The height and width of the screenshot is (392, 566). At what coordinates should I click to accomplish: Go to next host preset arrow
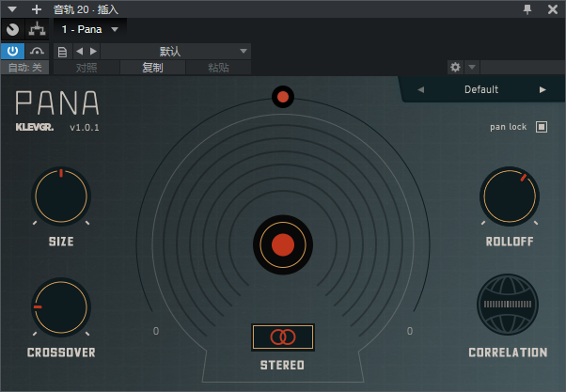pos(93,52)
